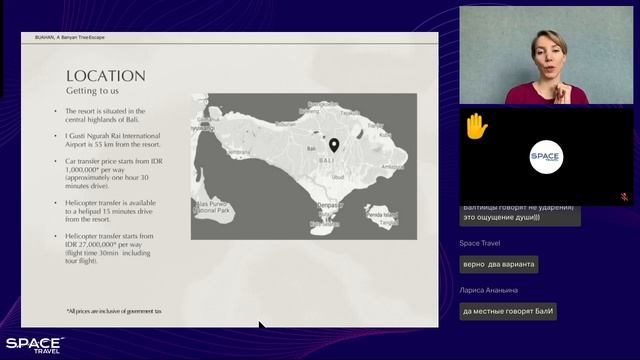Click the slide header "BUAHAN, A Banyan Tree Escape"
The height and width of the screenshot is (360, 640).
coord(70,37)
